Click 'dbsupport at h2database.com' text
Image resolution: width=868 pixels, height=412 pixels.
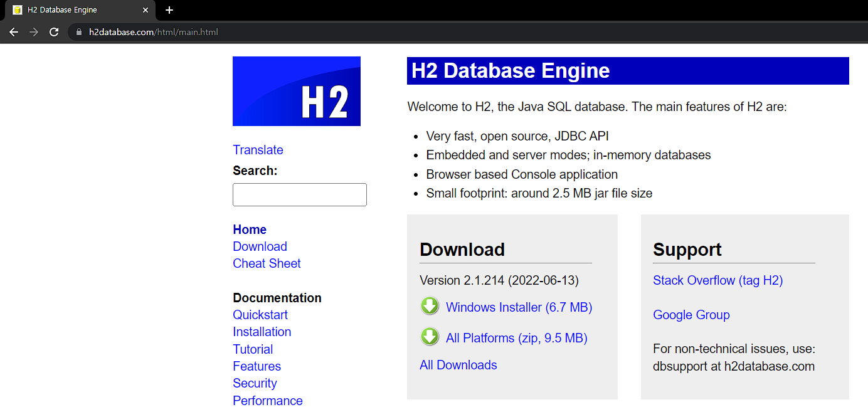(734, 366)
